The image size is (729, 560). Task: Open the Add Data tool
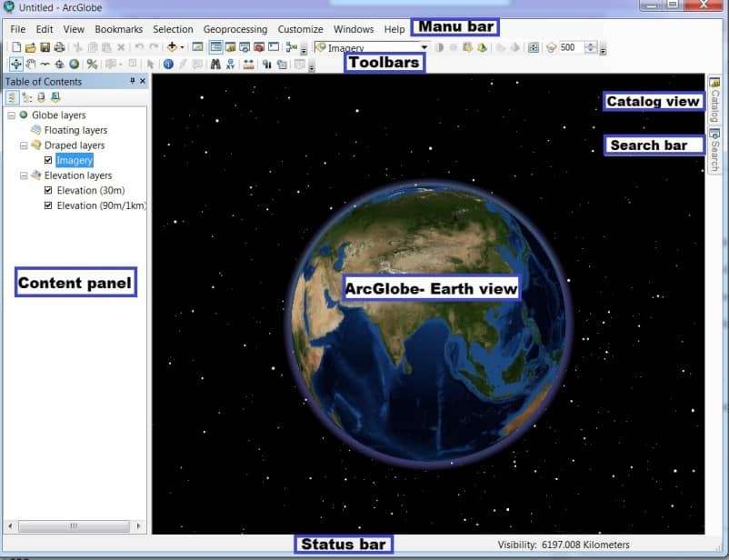[172, 47]
